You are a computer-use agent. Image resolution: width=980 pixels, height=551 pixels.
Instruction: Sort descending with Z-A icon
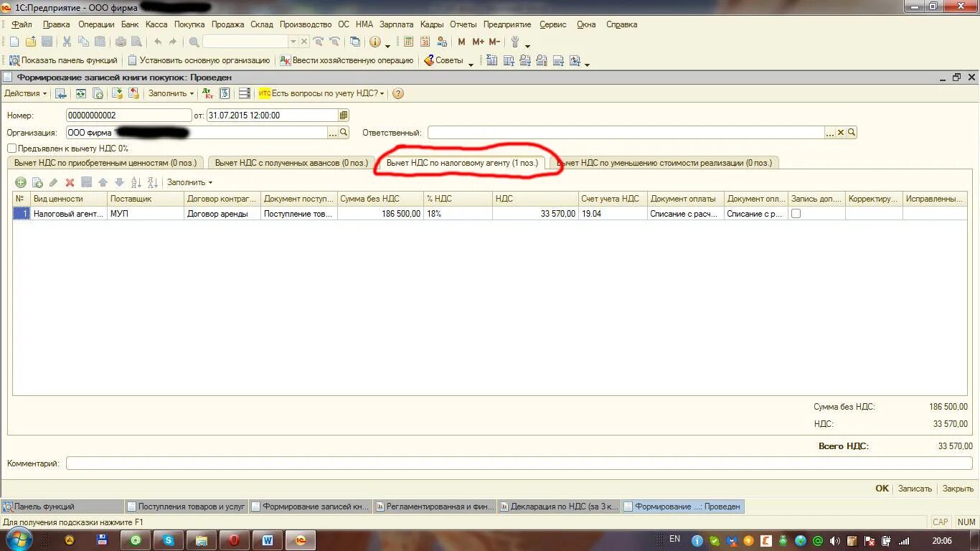pyautogui.click(x=152, y=182)
